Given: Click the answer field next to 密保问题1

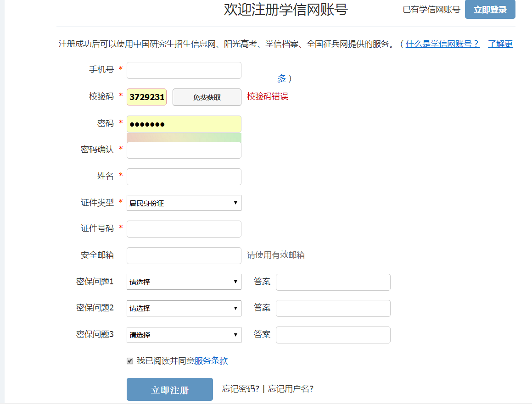Looking at the screenshot, I should pos(333,282).
